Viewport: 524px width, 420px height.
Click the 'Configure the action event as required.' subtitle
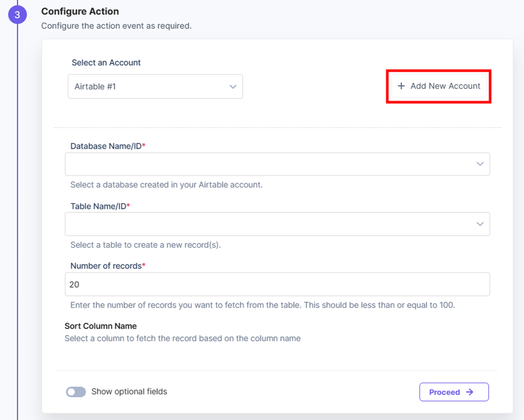116,26
